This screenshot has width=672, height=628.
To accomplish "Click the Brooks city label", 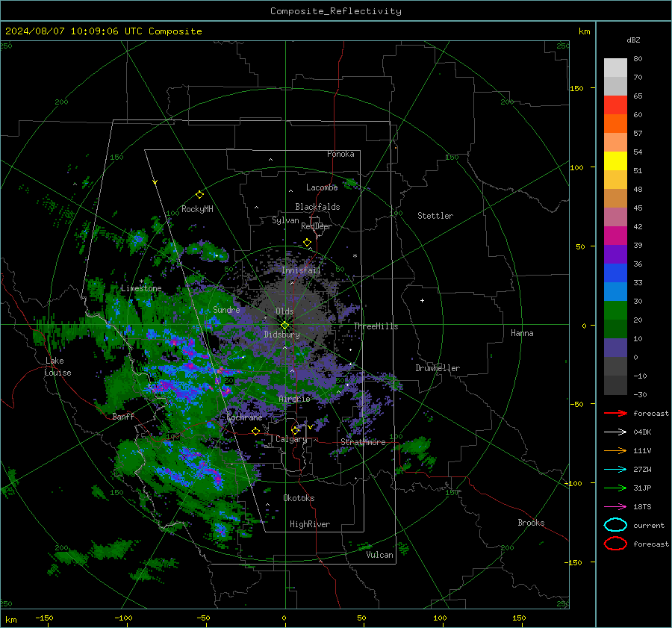I will [x=531, y=523].
